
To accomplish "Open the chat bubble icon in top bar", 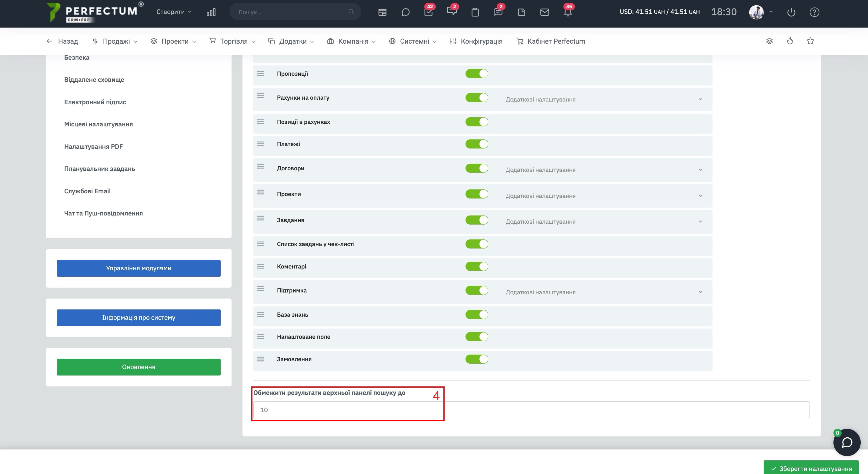I will tap(405, 12).
